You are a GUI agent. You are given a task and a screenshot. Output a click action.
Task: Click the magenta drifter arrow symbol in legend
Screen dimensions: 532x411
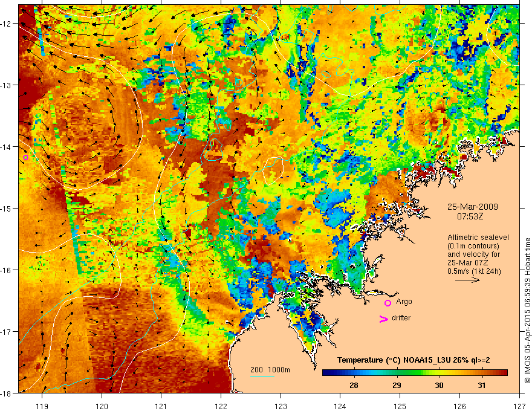point(383,319)
